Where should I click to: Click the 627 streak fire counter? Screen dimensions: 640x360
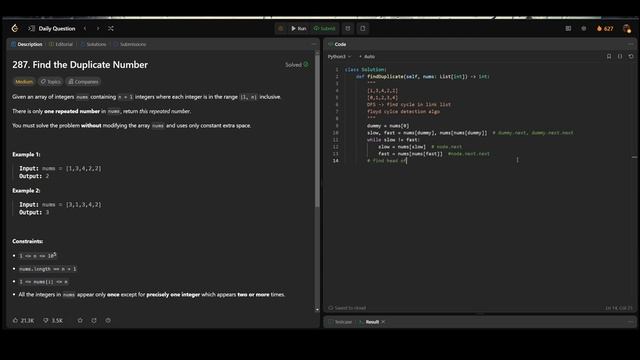pos(605,29)
